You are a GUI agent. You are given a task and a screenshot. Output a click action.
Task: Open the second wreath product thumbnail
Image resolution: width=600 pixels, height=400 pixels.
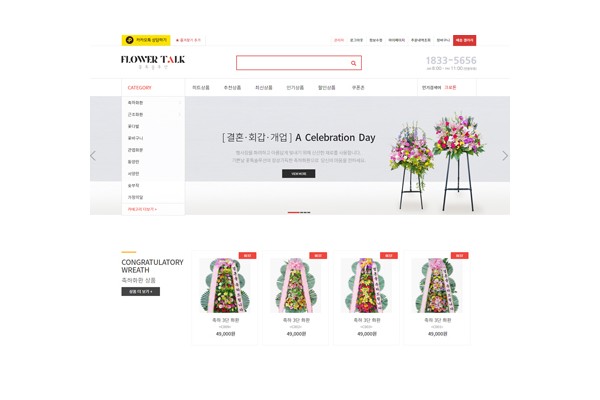295,285
